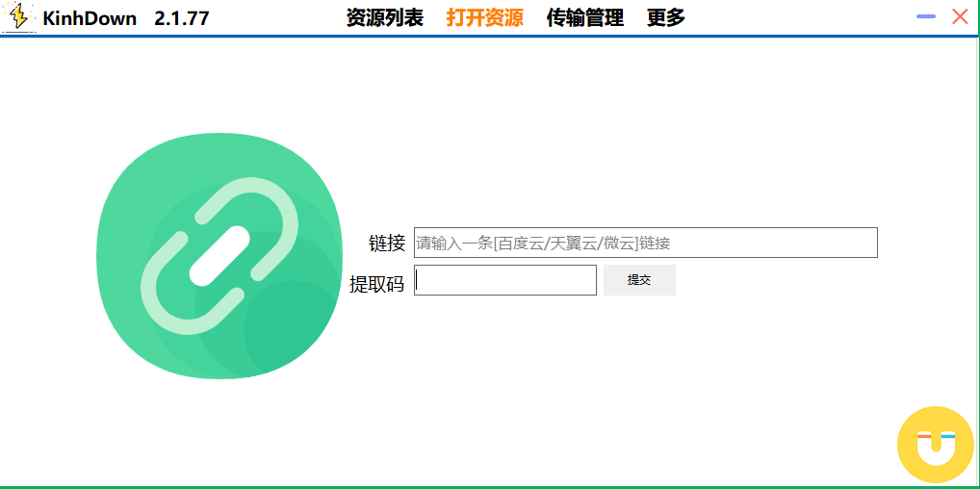Click the green chain link image
This screenshot has height=489, width=980.
click(x=219, y=256)
